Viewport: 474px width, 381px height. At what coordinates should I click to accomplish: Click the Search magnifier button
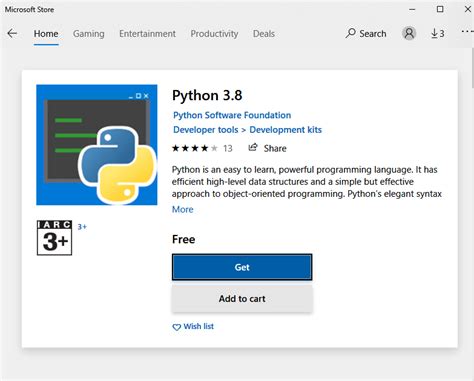(x=366, y=33)
